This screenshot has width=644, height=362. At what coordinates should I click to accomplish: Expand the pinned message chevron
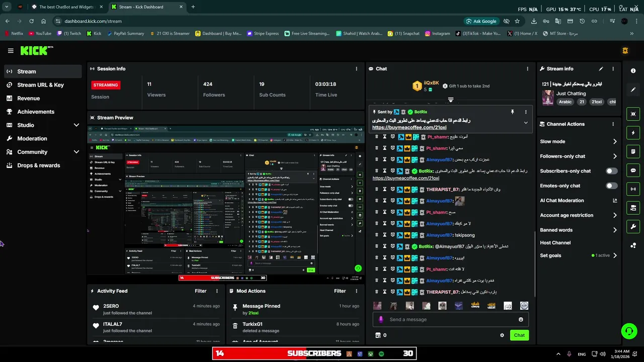tap(526, 123)
